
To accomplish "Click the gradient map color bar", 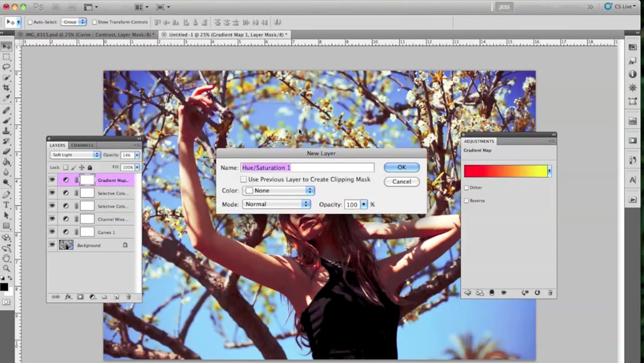I will pyautogui.click(x=506, y=171).
